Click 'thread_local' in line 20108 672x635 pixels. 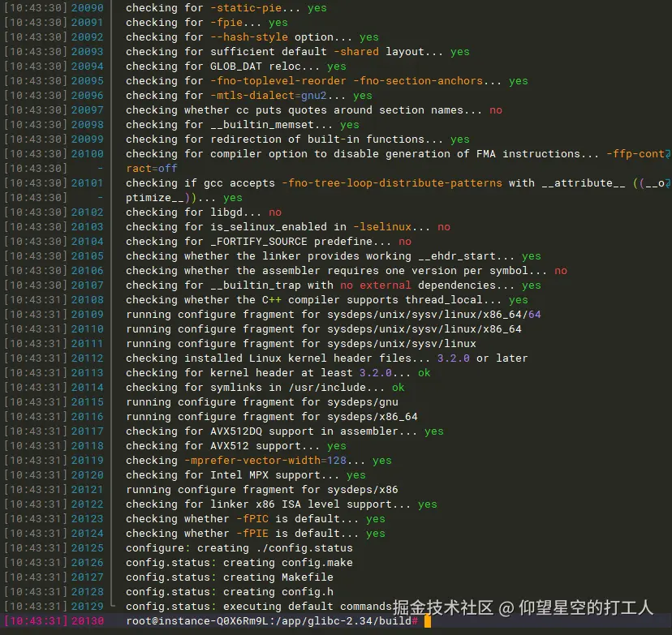(x=444, y=300)
